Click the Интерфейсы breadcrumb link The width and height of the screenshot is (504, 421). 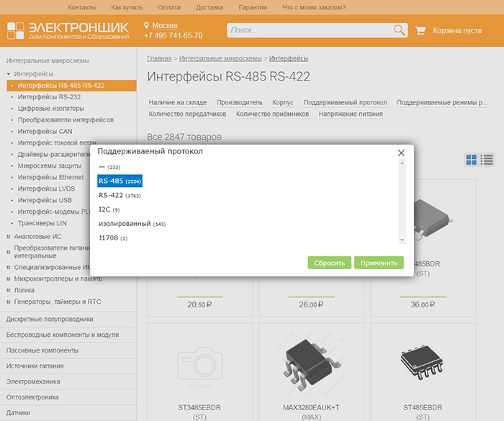click(289, 58)
